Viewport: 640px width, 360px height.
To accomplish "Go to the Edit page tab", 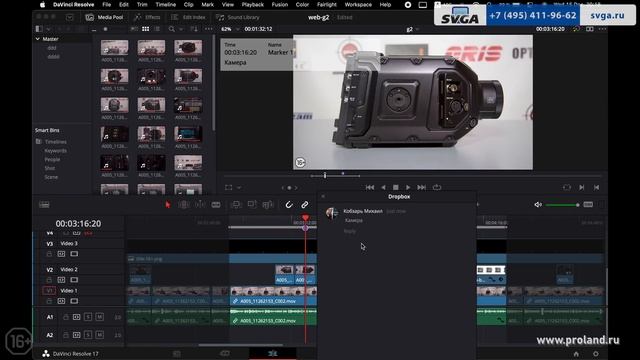I will pos(273,353).
